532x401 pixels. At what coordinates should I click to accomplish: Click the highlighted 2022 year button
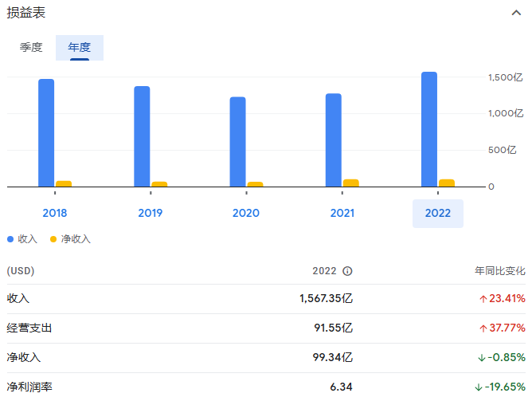pos(438,213)
